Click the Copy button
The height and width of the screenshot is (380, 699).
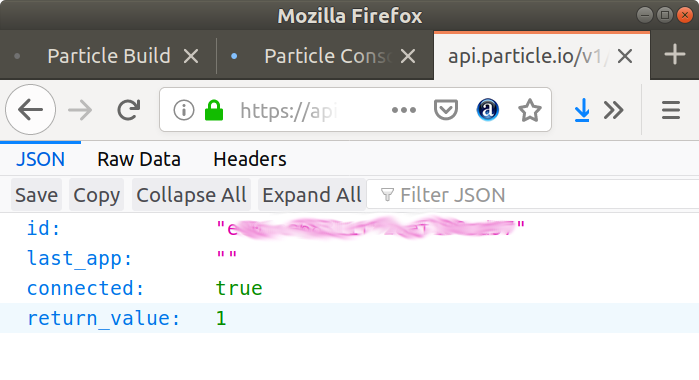coord(96,195)
